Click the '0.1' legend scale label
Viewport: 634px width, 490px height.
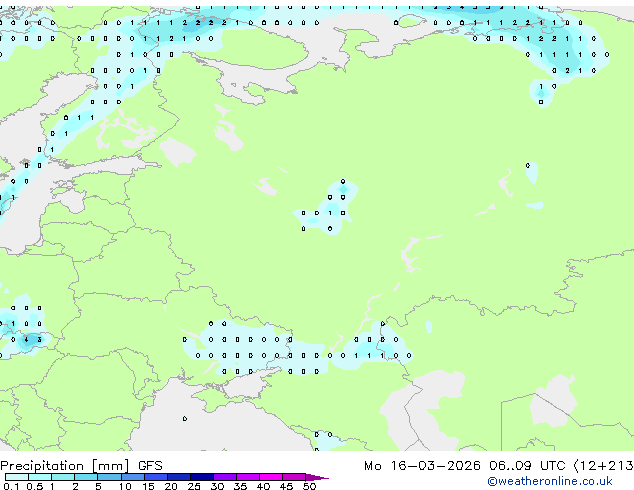[12, 486]
